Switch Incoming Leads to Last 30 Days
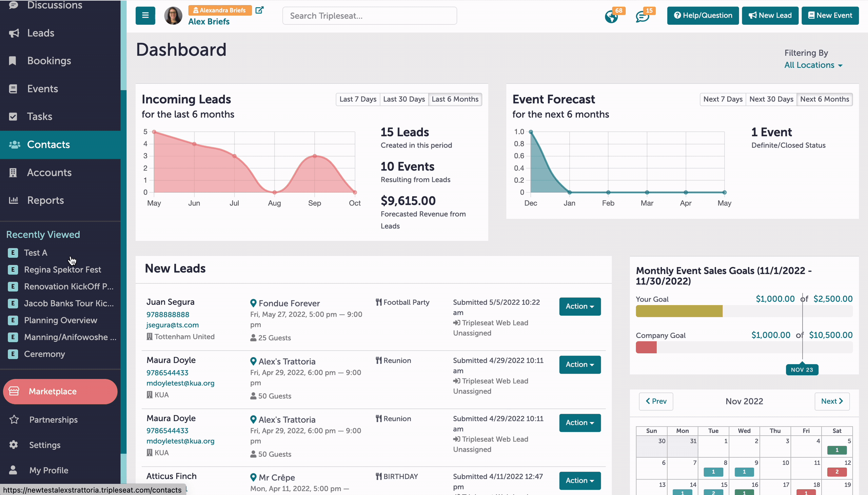Screen dimensions: 868x495 404,99
